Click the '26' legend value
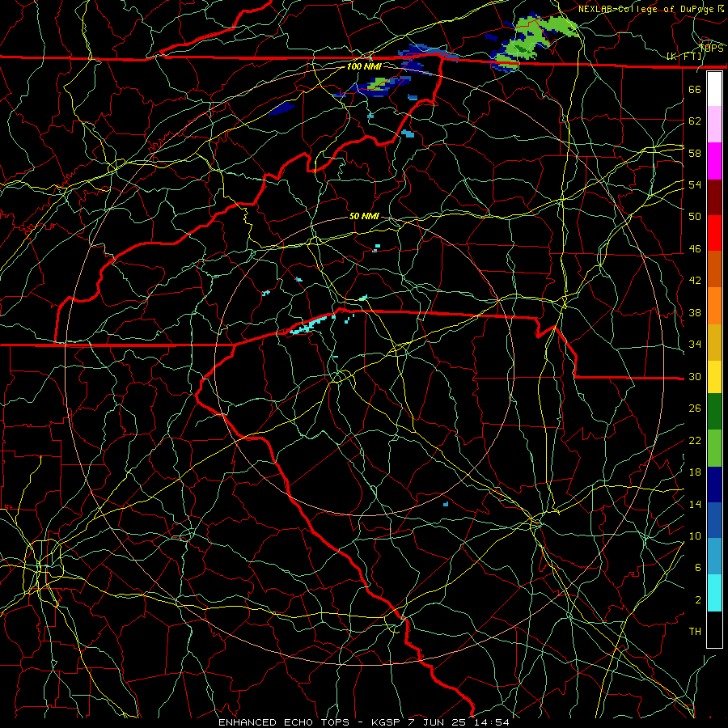 [695, 408]
